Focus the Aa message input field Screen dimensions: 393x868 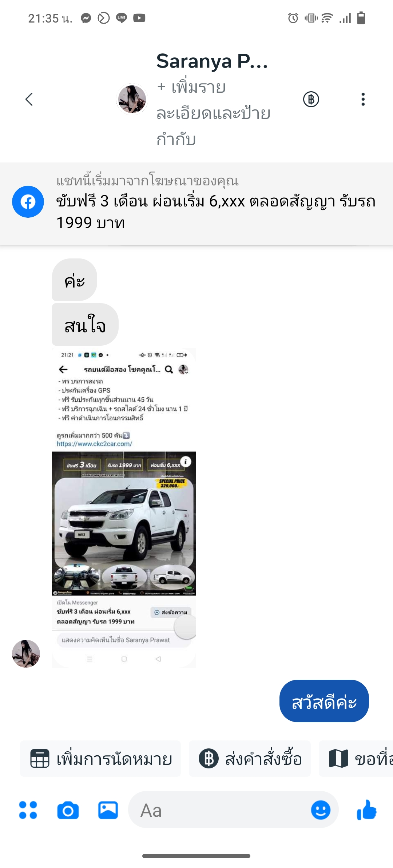click(x=218, y=810)
